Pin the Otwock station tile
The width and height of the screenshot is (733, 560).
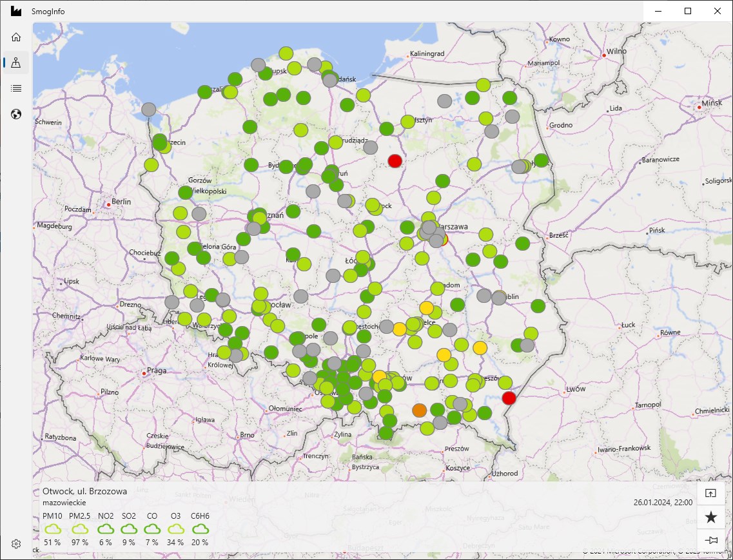tap(710, 541)
